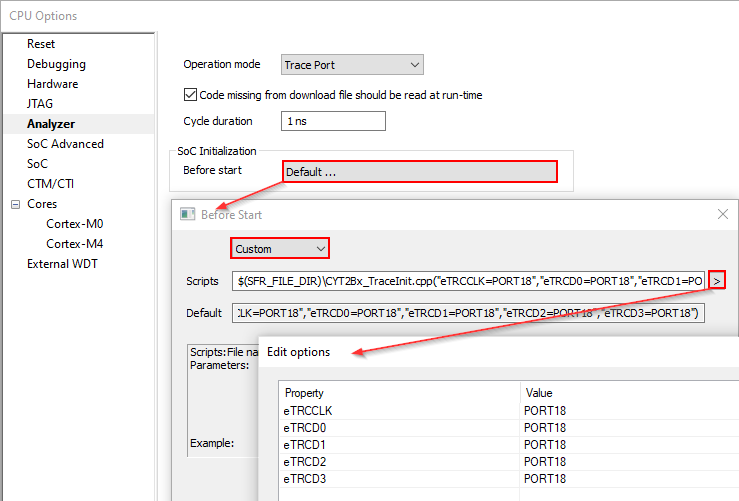Open the Operation mode dropdown

[353, 65]
